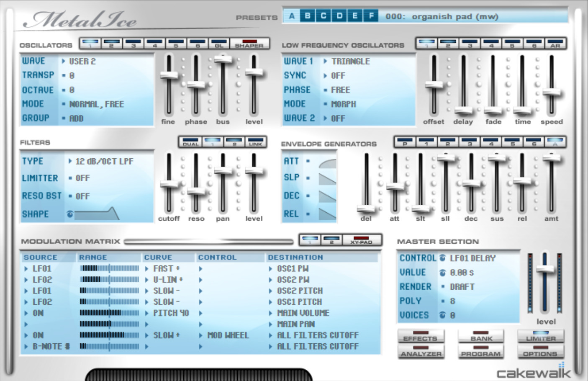Select envelope generator 2 button

pyautogui.click(x=448, y=142)
